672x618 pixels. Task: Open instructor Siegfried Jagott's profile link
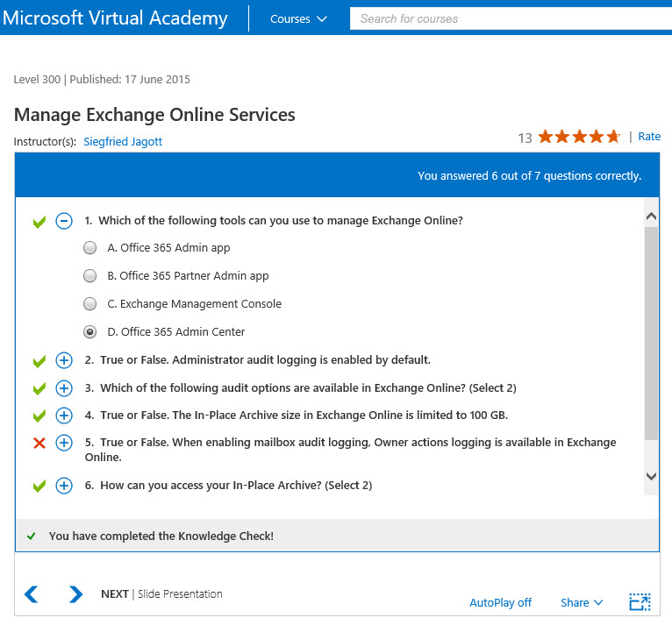(x=123, y=141)
